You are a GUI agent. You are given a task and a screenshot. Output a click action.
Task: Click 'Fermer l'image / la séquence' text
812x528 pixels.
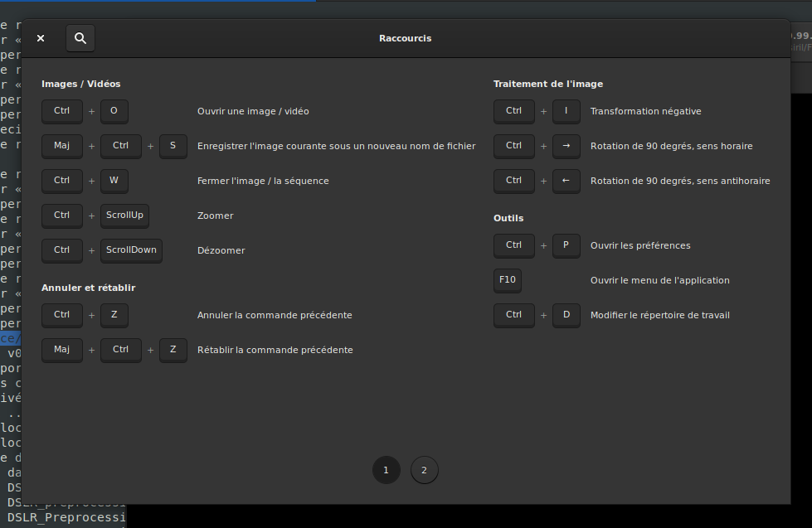263,181
